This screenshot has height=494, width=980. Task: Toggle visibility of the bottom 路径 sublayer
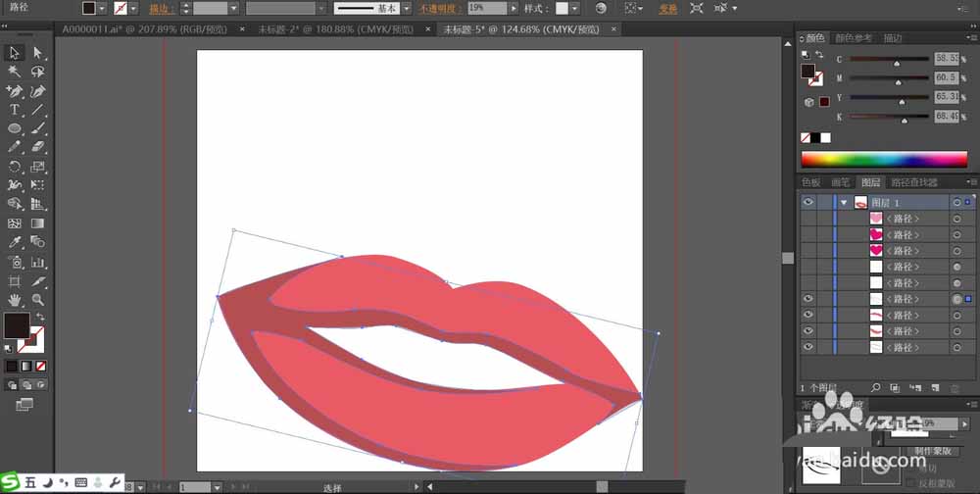[x=808, y=347]
